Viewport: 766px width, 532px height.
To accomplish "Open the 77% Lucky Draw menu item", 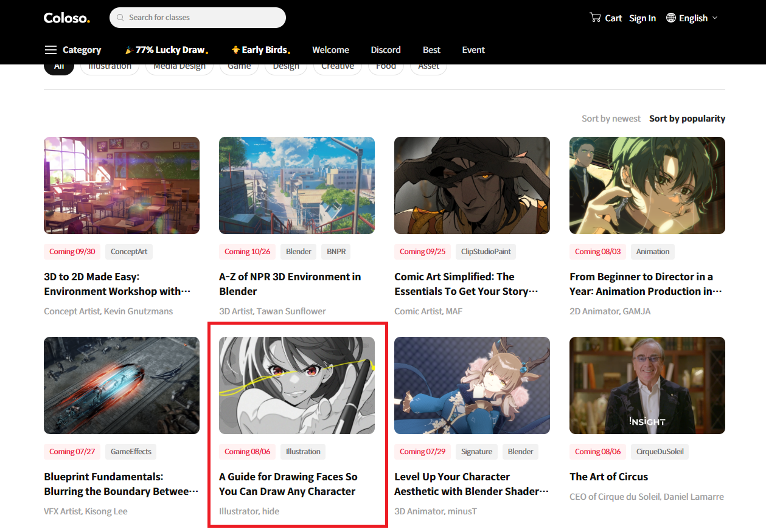I will point(167,50).
